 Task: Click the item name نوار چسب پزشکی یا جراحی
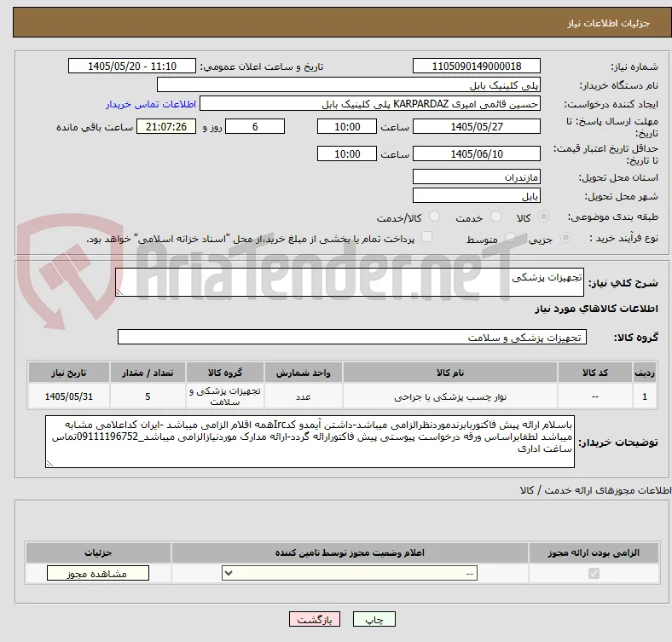450,396
